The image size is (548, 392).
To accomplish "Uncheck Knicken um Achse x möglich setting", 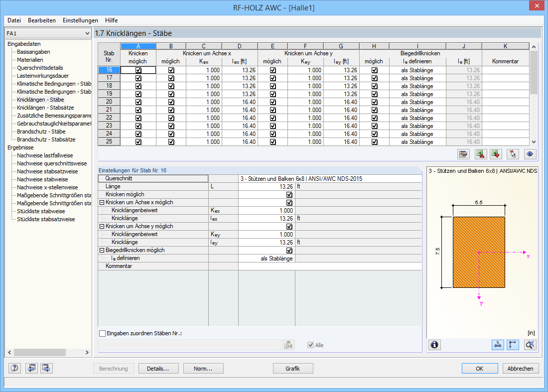I will [289, 203].
